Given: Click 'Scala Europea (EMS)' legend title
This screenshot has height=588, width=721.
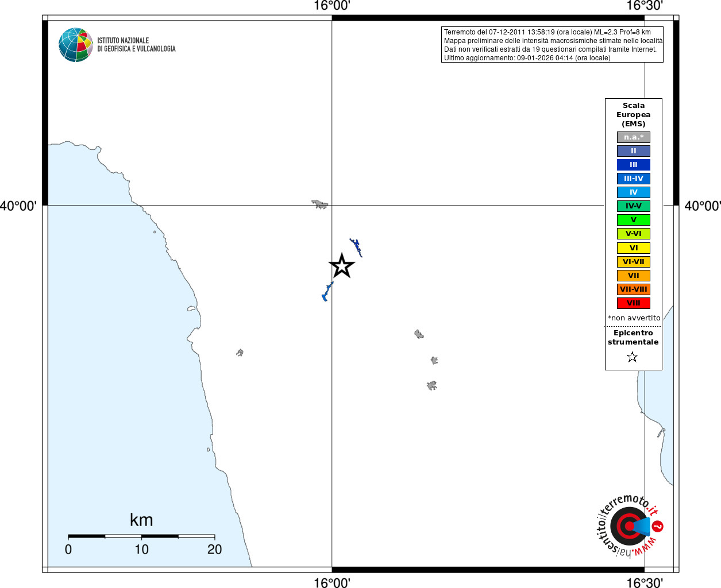Looking at the screenshot, I should coord(634,115).
